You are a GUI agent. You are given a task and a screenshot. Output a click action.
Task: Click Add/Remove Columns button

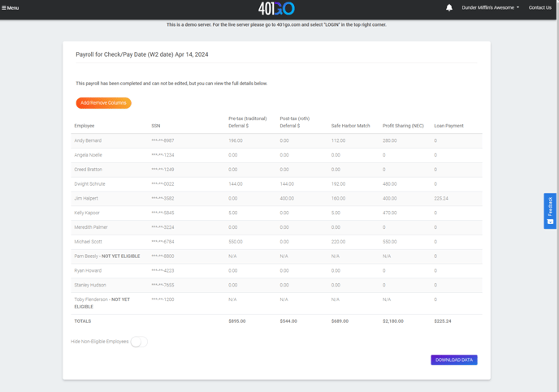(x=103, y=103)
